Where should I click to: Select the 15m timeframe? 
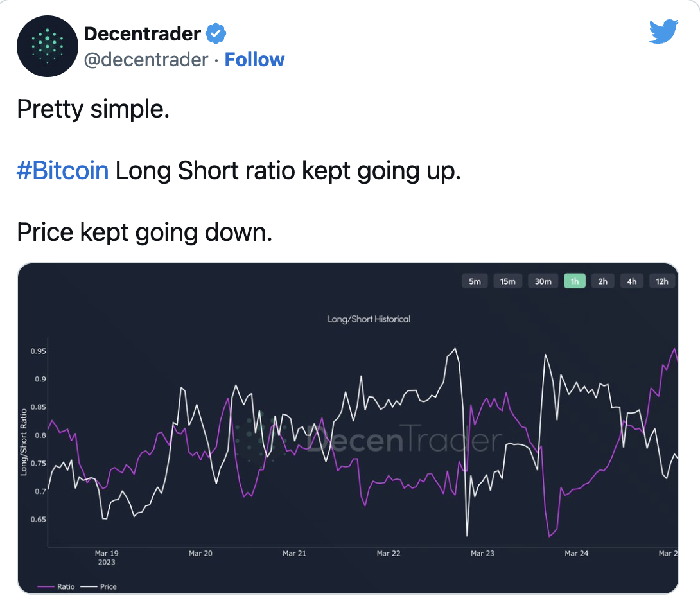coord(508,281)
